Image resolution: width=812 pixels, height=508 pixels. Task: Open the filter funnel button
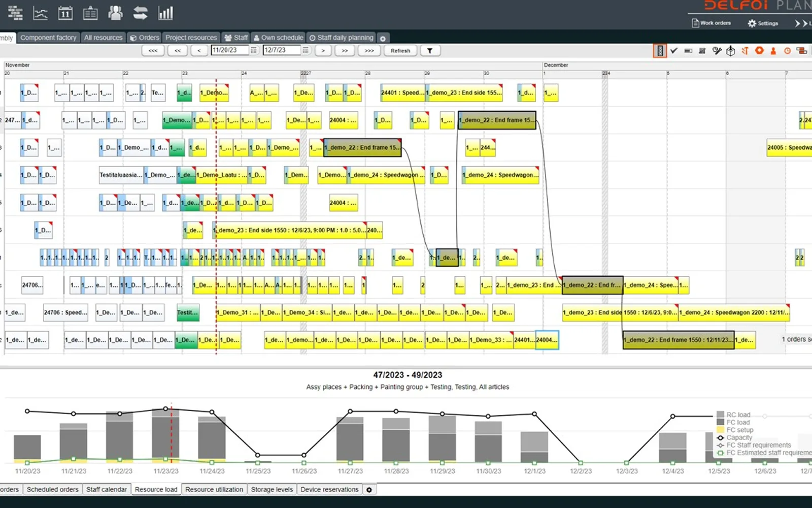(x=430, y=51)
